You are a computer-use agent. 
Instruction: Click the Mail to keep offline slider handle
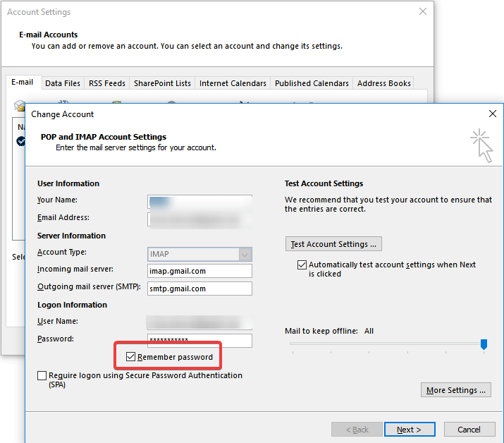tap(484, 344)
